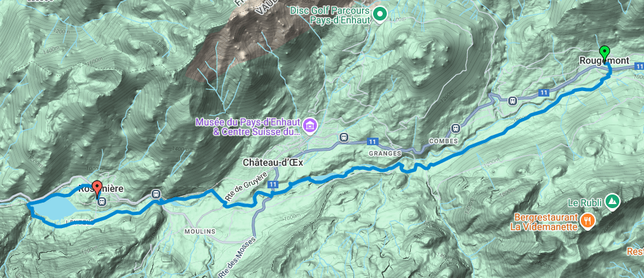
Task: Select the train station icon beside Combes
Action: click(x=455, y=128)
